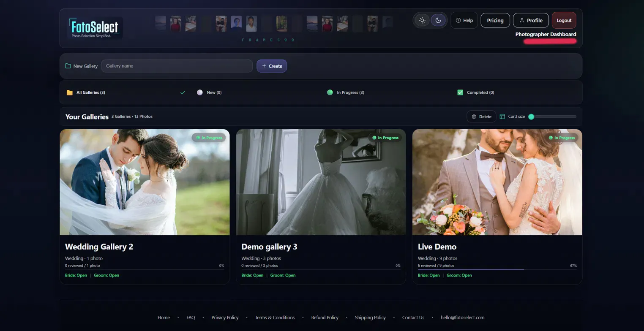644x331 pixels.
Task: Open the Contact Us footer link
Action: coord(413,317)
